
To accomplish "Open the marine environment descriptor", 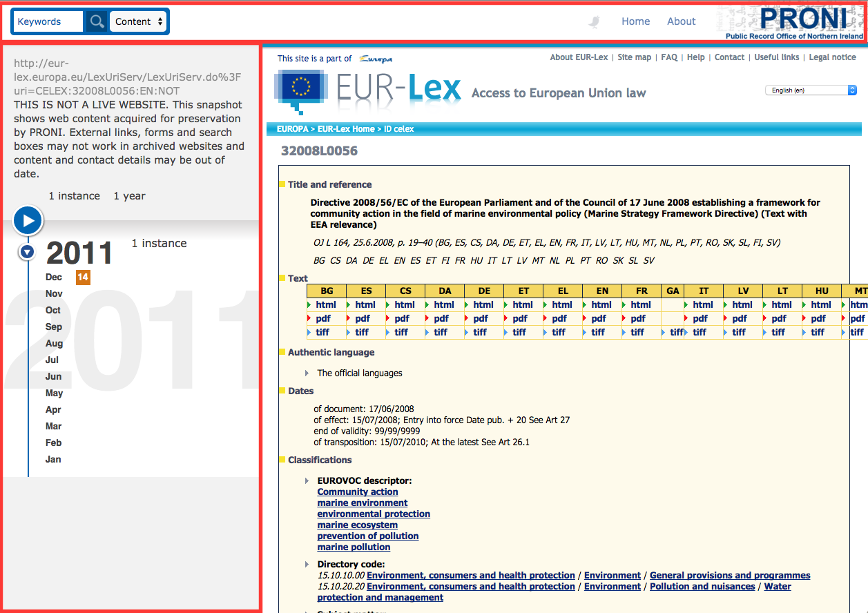I will (x=363, y=503).
